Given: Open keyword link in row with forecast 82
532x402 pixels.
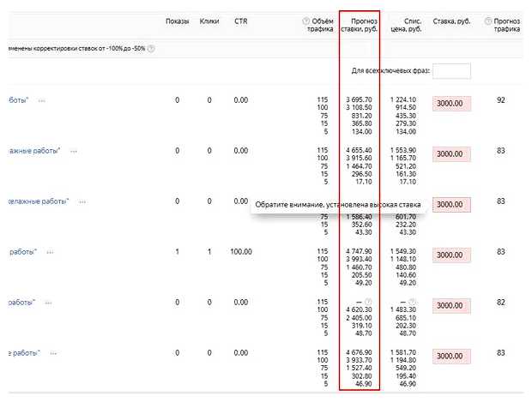Looking at the screenshot, I should [x=21, y=302].
